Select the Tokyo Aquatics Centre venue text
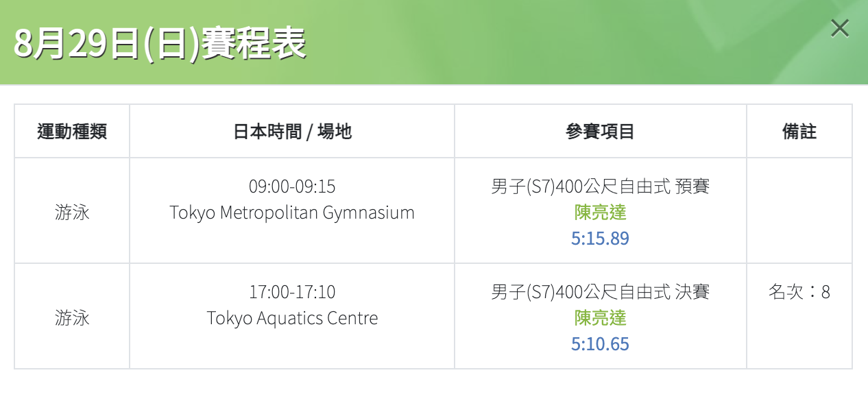This screenshot has width=868, height=401. click(292, 318)
